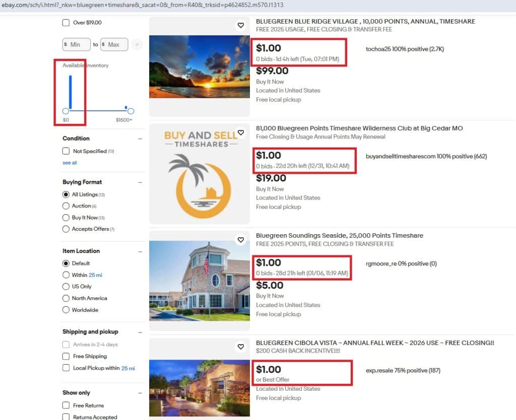Check the Over $19.00 filter
Image resolution: width=516 pixels, height=420 pixels.
[66, 22]
